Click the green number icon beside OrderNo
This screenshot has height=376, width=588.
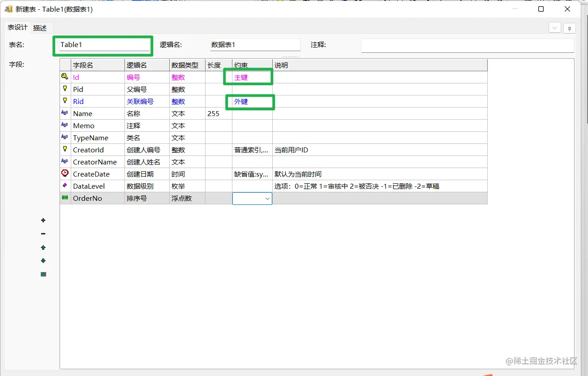[x=65, y=198]
